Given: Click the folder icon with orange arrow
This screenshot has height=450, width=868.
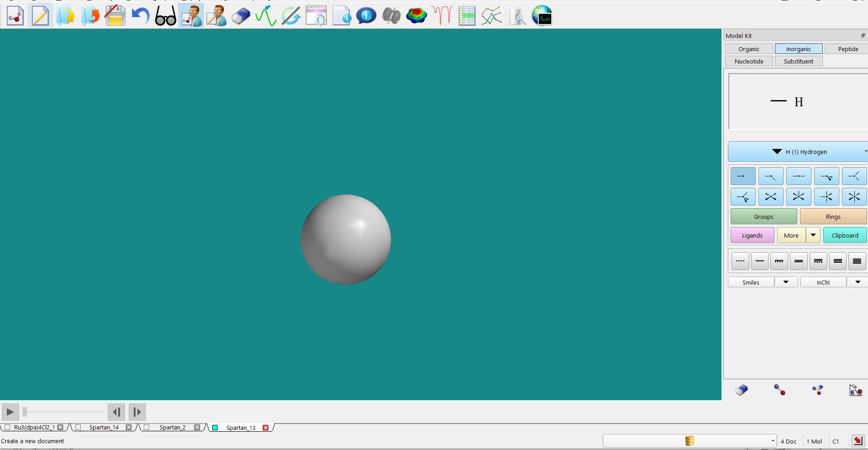Looking at the screenshot, I should click(x=90, y=16).
